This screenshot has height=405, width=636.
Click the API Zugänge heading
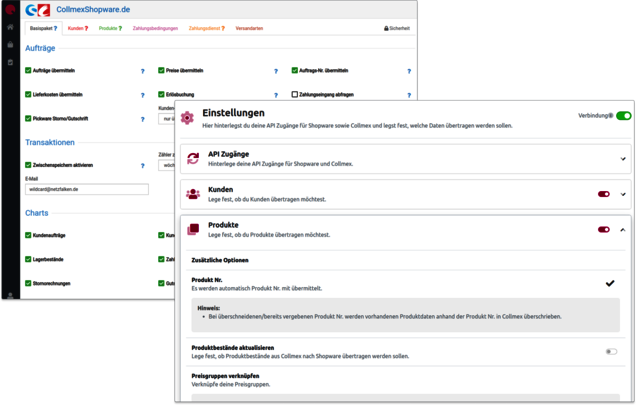click(x=228, y=154)
